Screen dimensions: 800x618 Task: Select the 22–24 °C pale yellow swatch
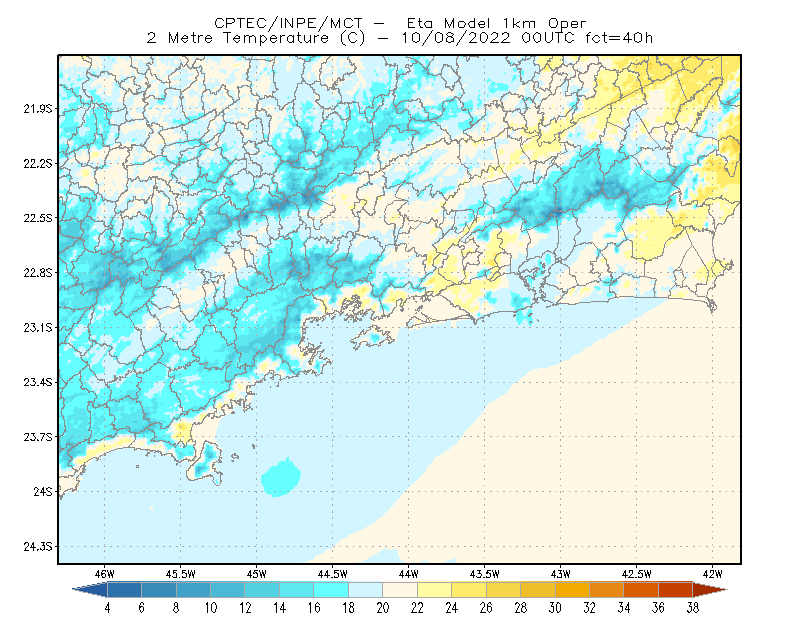[x=434, y=590]
